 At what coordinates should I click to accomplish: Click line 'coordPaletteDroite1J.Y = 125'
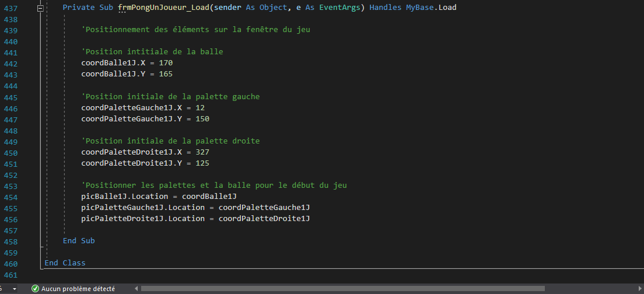pos(145,163)
